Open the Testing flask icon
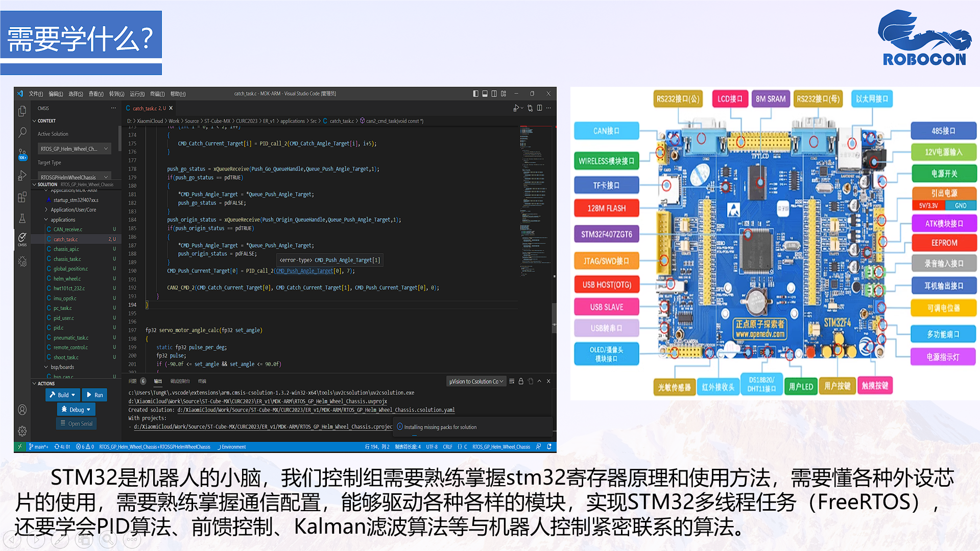The image size is (980, 551). [x=22, y=219]
